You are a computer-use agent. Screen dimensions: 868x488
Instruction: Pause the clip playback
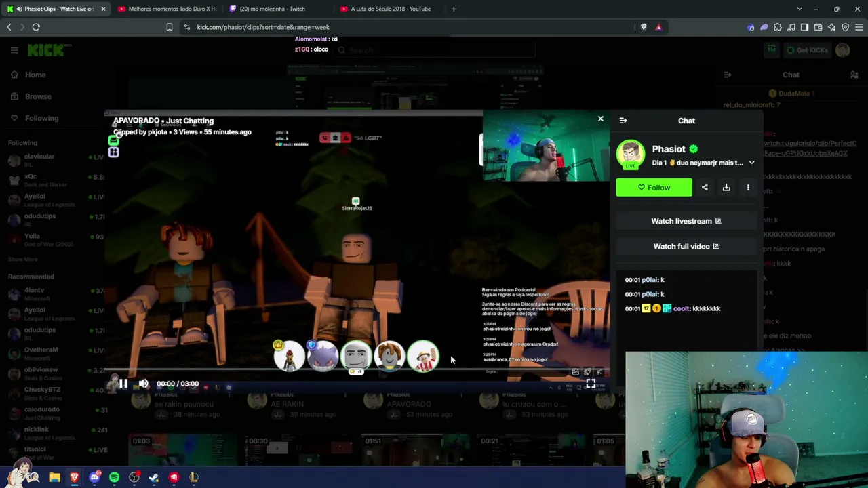tap(123, 384)
